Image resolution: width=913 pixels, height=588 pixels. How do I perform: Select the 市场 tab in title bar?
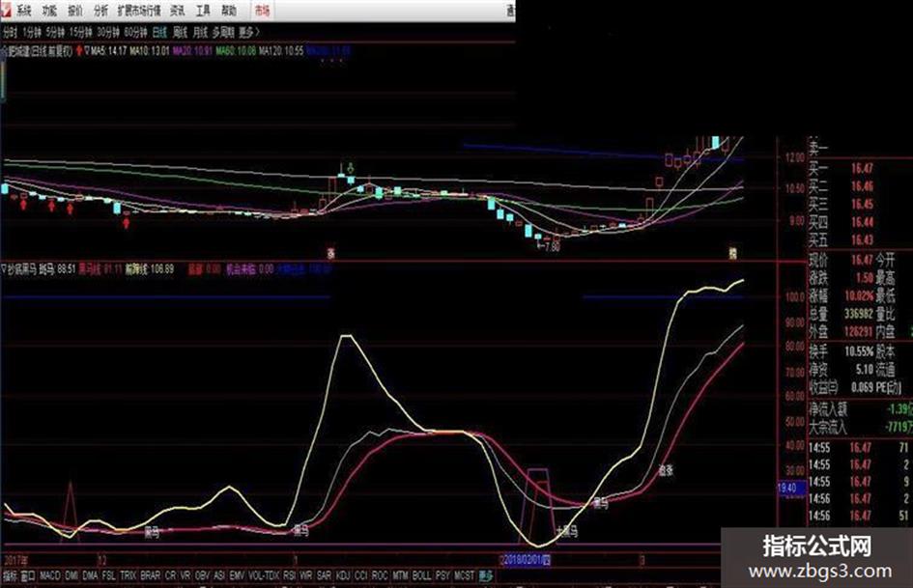pos(263,11)
